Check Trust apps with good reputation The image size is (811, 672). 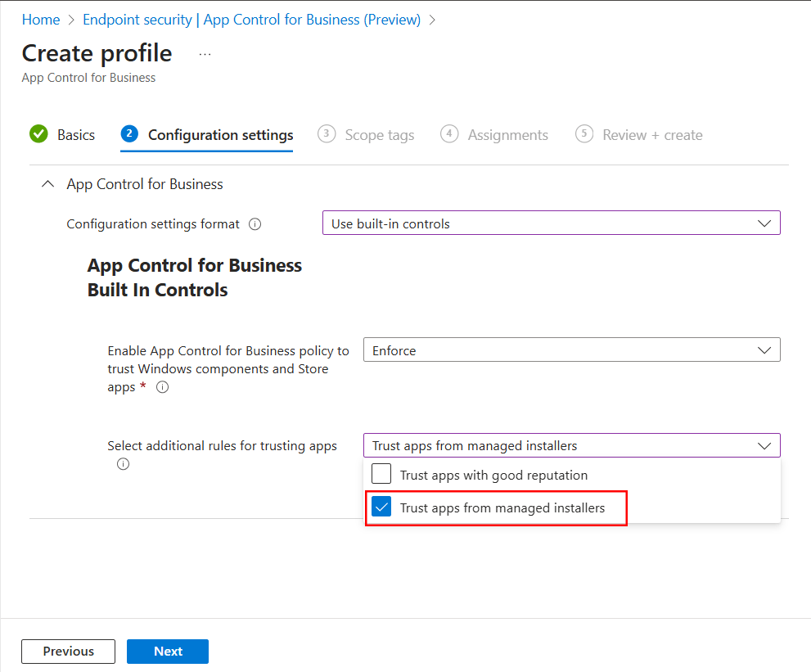381,474
